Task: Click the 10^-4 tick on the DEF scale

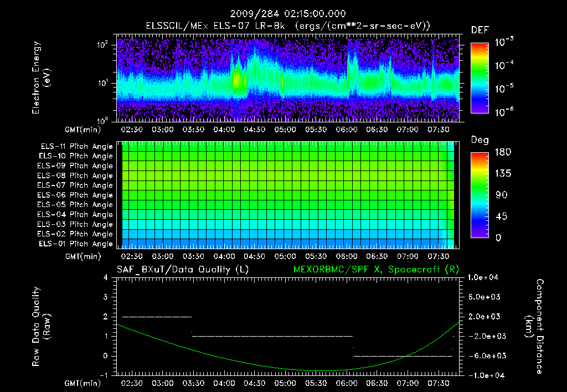Action: point(504,65)
